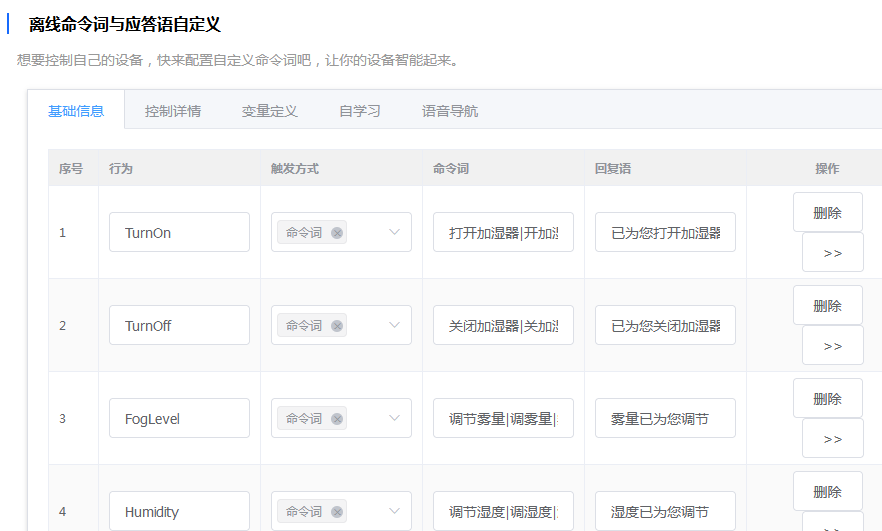Edit command words field 关闭加湿器
This screenshot has height=531, width=882.
(x=503, y=325)
